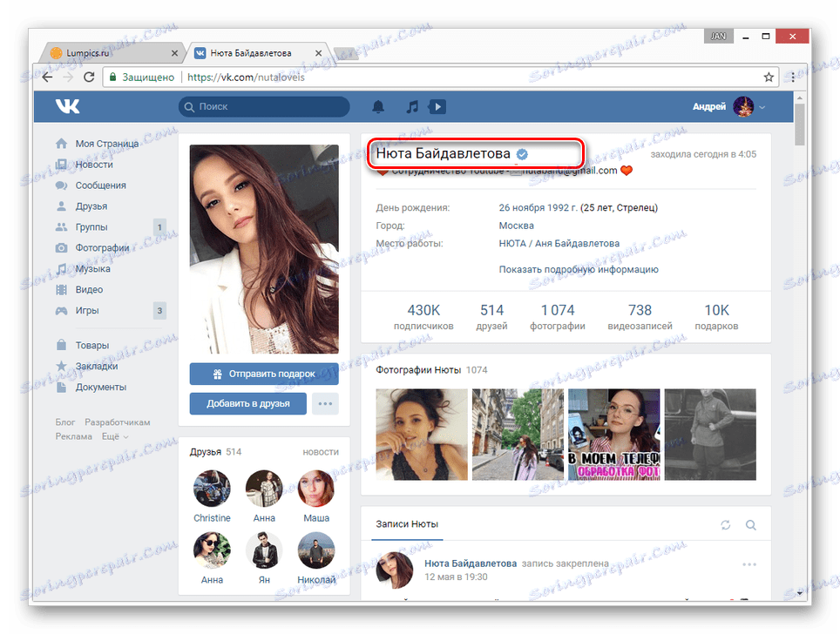This screenshot has height=634, width=840.
Task: Click Добавить в друзья button
Action: click(248, 404)
